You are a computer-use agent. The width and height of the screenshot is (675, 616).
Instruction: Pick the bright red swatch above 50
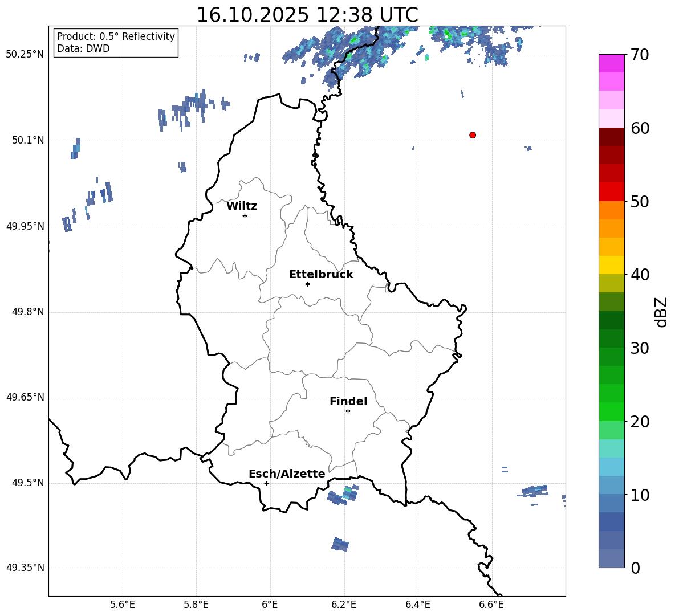tap(612, 192)
